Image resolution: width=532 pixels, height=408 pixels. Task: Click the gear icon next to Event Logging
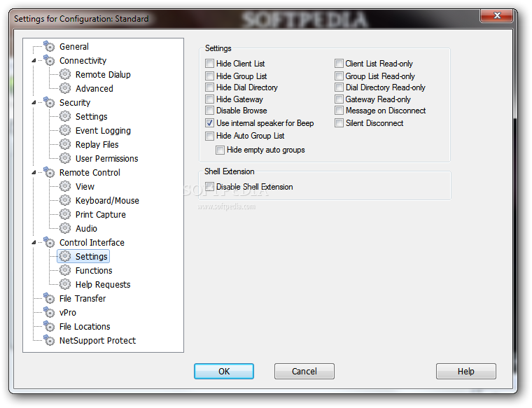pos(65,130)
